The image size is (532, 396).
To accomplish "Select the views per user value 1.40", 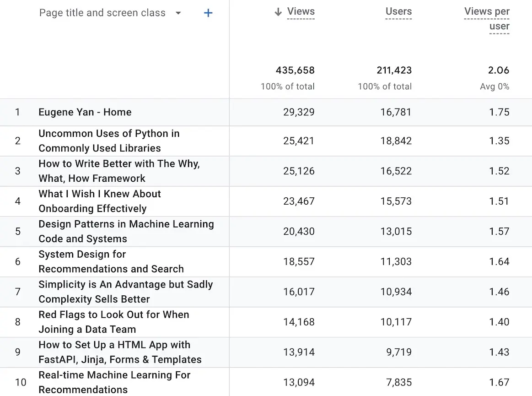I will coord(499,322).
